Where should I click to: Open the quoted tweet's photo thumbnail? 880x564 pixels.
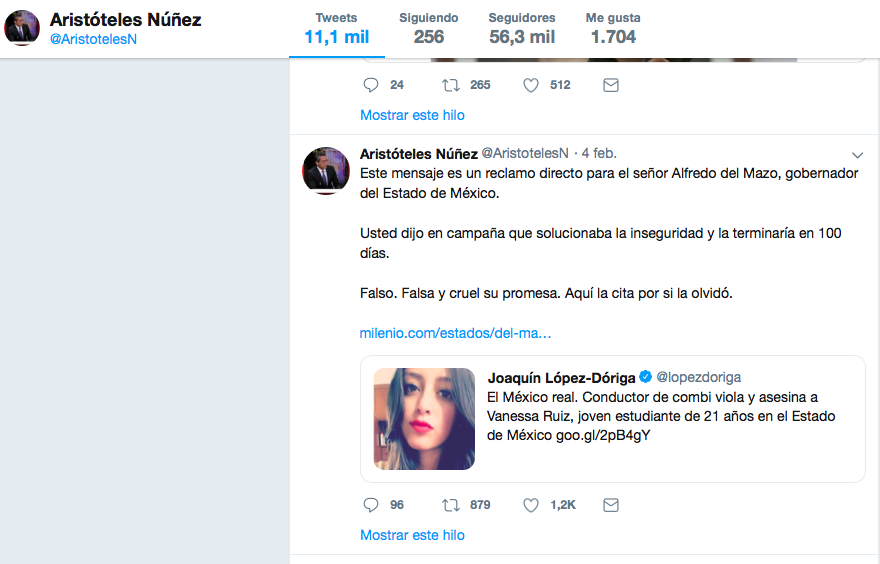pyautogui.click(x=424, y=419)
